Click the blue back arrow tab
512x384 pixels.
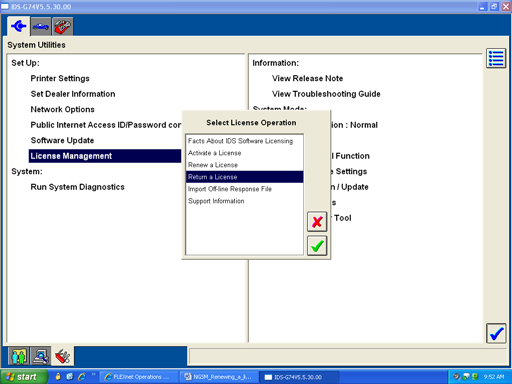point(18,26)
